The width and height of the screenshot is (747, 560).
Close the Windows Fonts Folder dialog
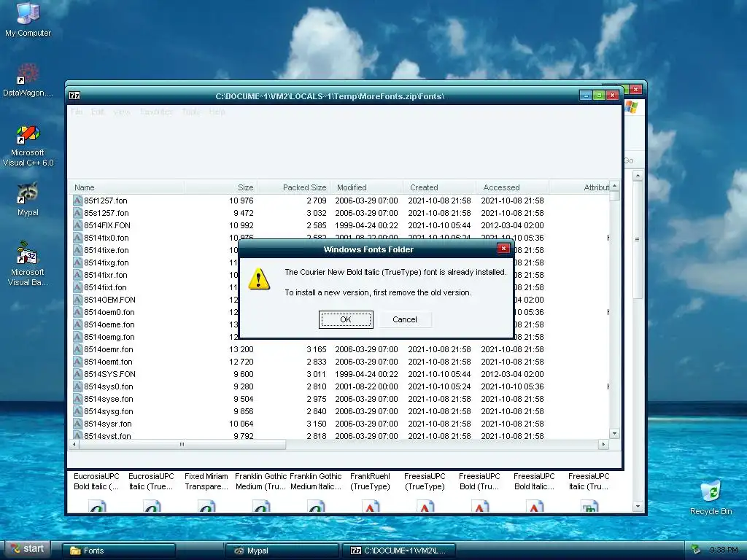pos(503,248)
